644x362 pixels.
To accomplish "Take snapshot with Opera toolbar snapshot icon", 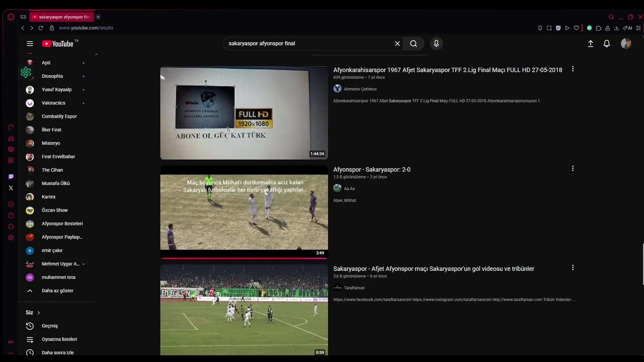I will [x=549, y=28].
